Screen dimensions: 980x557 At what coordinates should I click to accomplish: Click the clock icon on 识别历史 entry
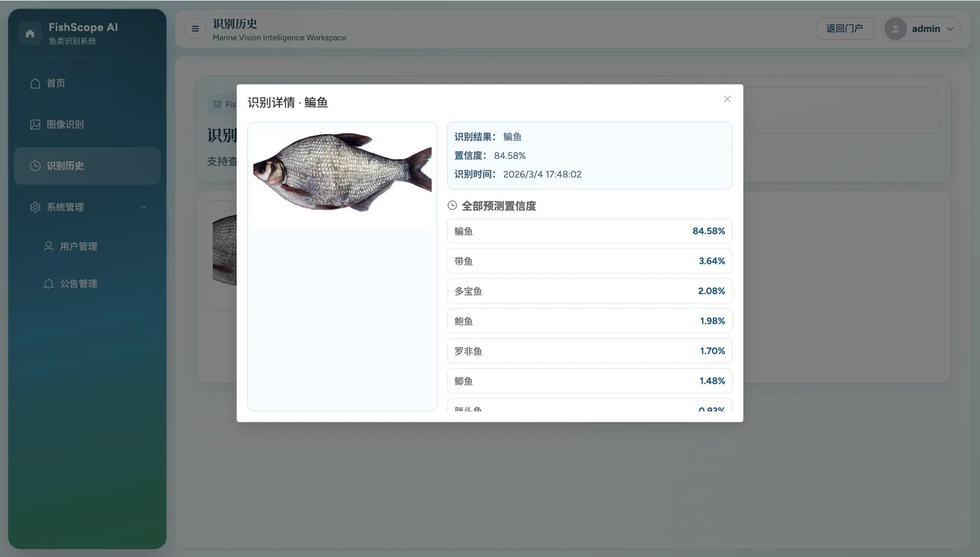35,165
